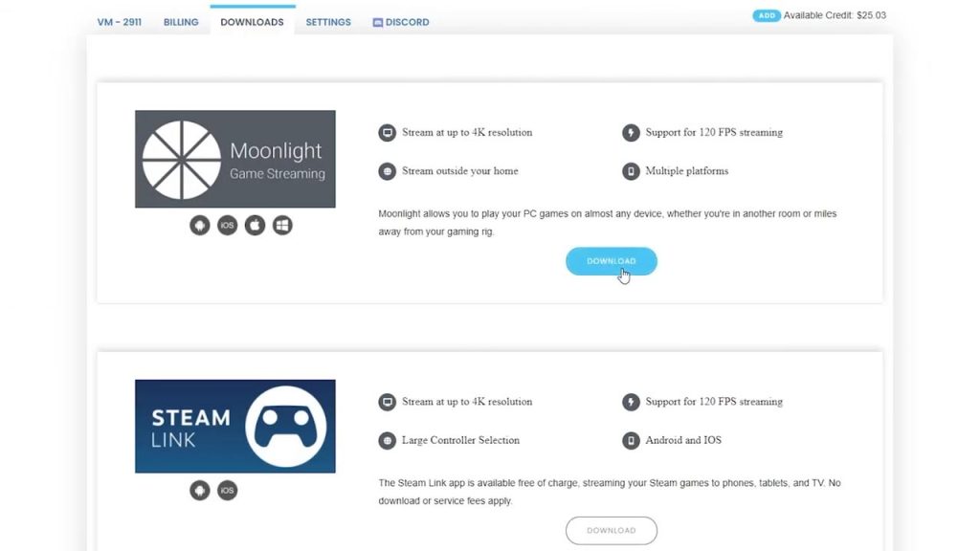Click the ADD credit button

click(767, 15)
